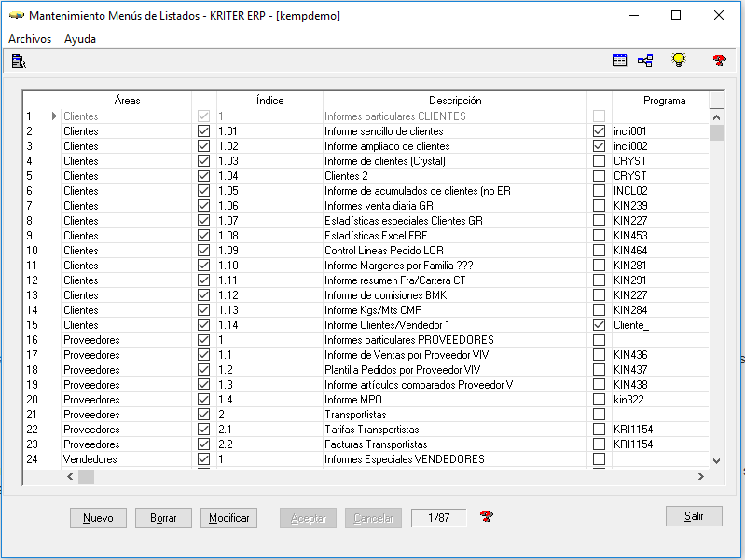The height and width of the screenshot is (560, 745).
Task: Select 'Informe de clientes (Crystal)' cell
Action: click(x=455, y=161)
